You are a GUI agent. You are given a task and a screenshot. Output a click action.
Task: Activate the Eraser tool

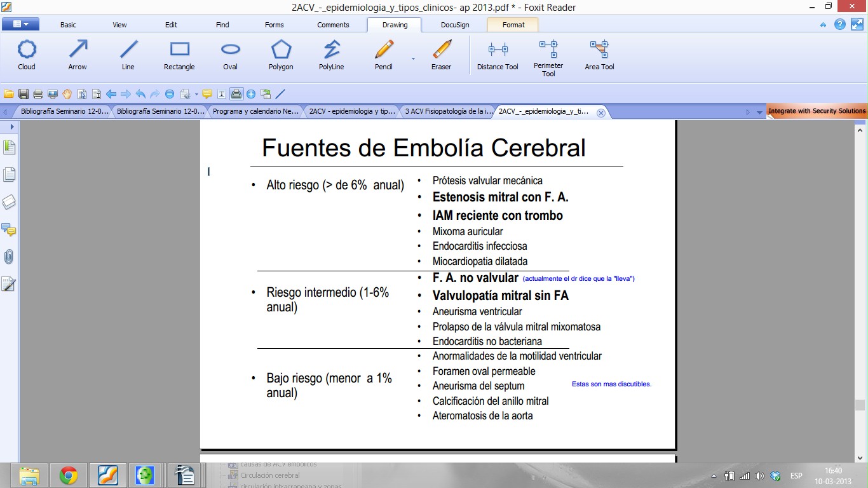click(441, 54)
